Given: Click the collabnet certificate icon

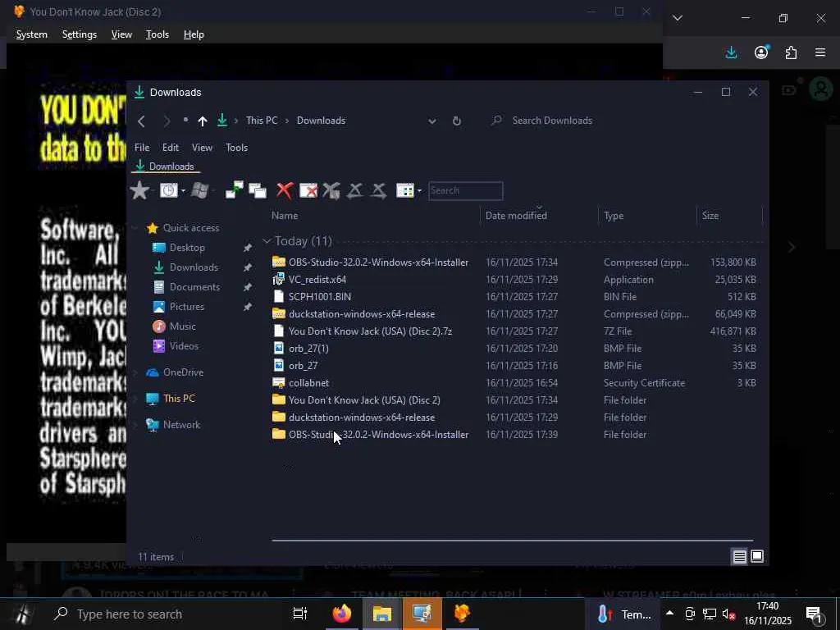Looking at the screenshot, I should coord(279,382).
